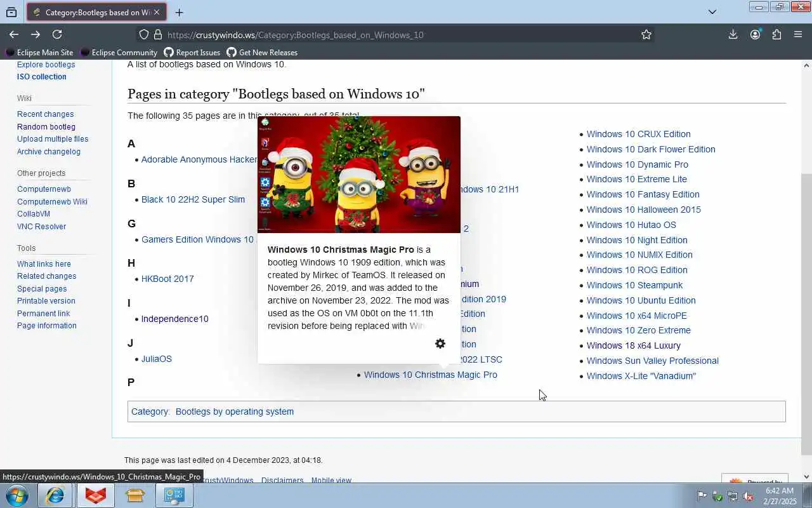Open the JuliaOS page

tap(156, 359)
